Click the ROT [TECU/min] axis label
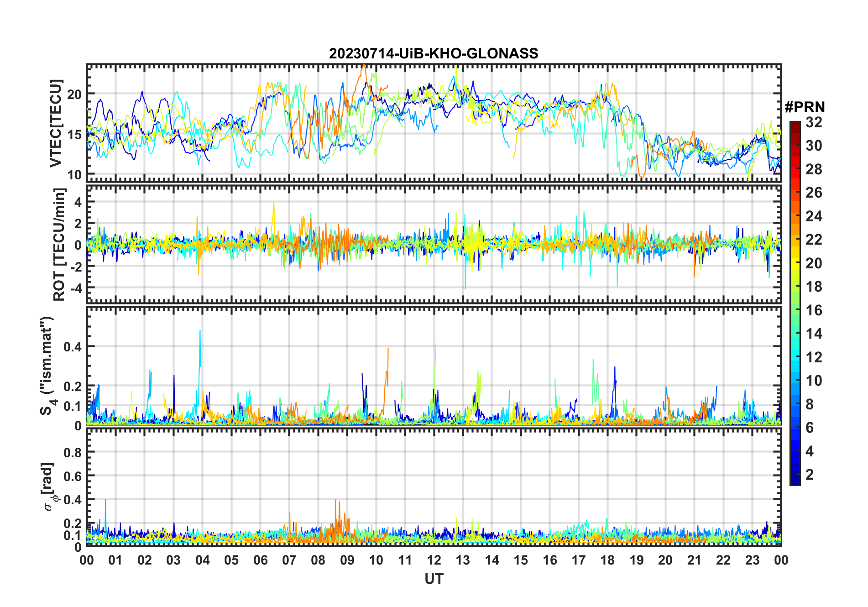This screenshot has width=868, height=607. (x=59, y=244)
